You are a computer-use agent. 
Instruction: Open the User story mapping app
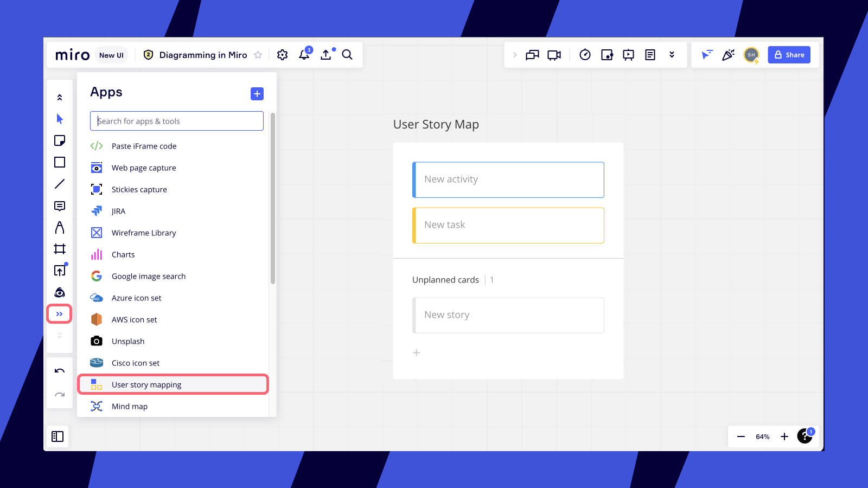point(146,384)
